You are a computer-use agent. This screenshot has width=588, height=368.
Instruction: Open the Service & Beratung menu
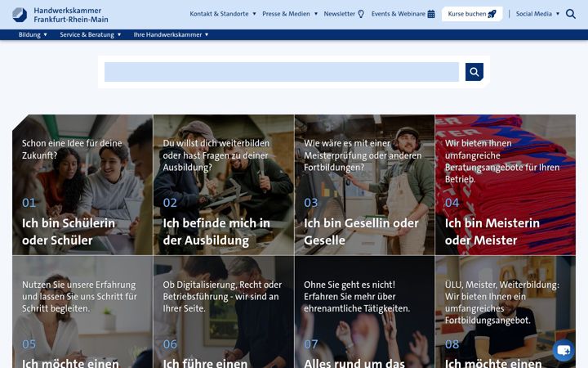pos(91,34)
